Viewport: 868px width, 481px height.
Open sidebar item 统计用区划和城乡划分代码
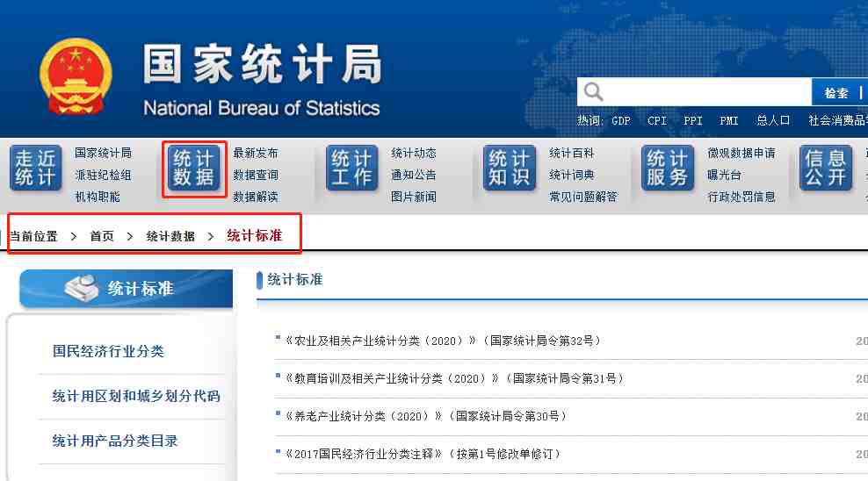(136, 396)
